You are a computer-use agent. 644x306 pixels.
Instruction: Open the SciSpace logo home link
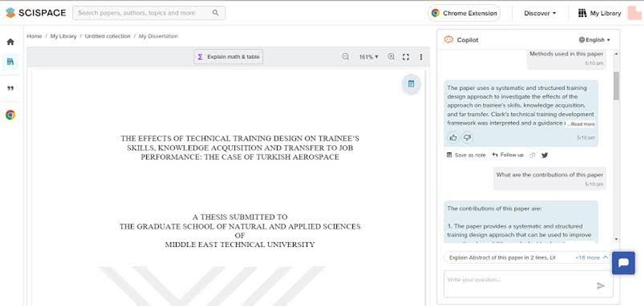(x=36, y=13)
